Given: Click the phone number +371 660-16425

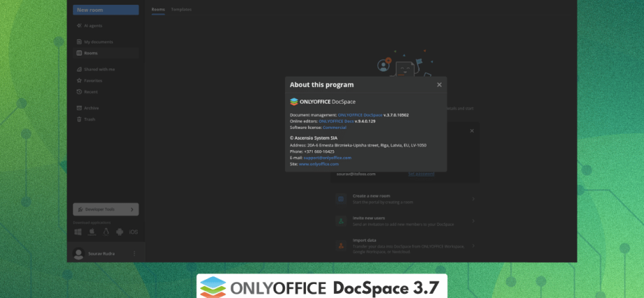Looking at the screenshot, I should click(319, 151).
